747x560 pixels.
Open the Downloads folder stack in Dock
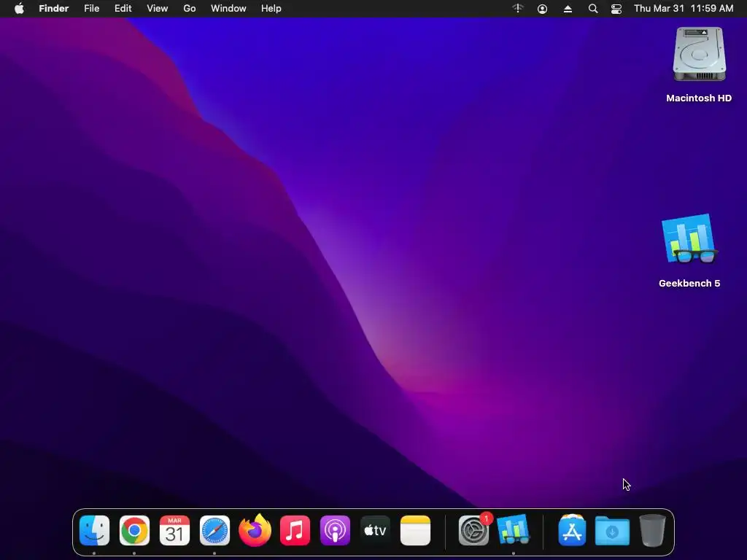pyautogui.click(x=612, y=530)
